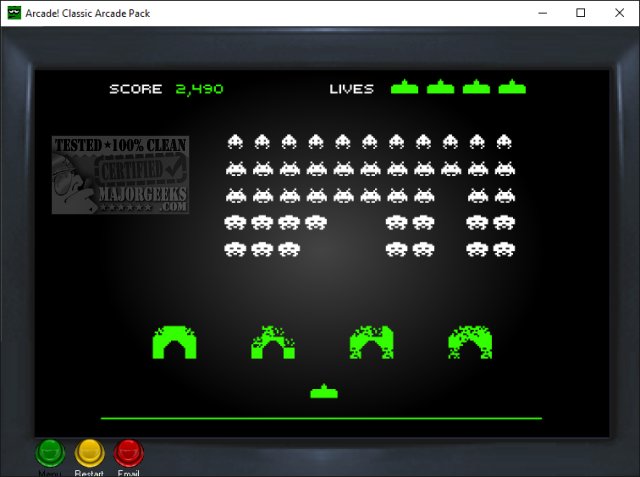Click the last life icon in the row
Viewport: 640px width, 477px height.
(x=512, y=87)
